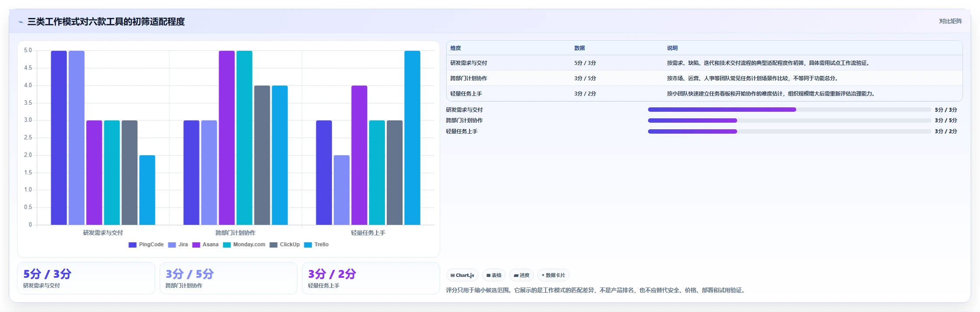
Task: Click the 对比矩阵 label in the header
Action: coord(950,21)
